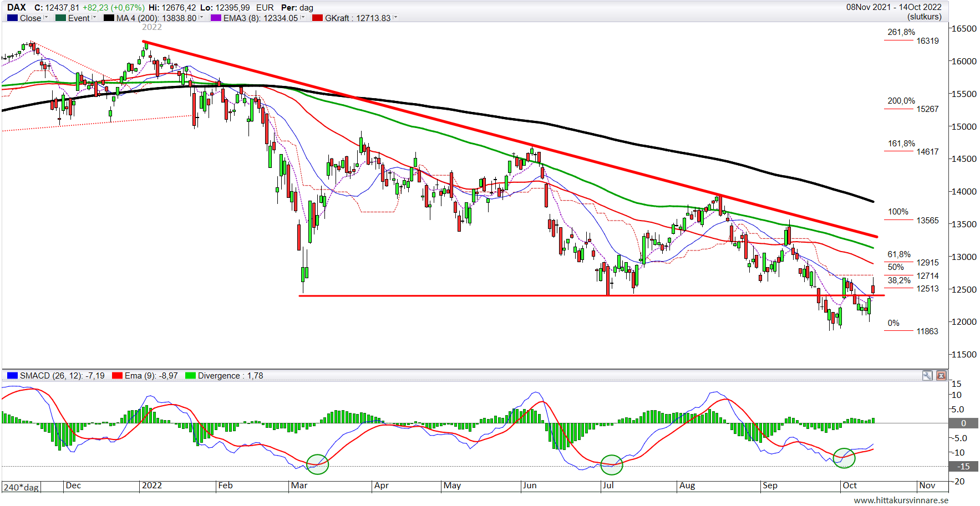Select the Event legend label
This screenshot has height=506, width=980.
(x=79, y=18)
